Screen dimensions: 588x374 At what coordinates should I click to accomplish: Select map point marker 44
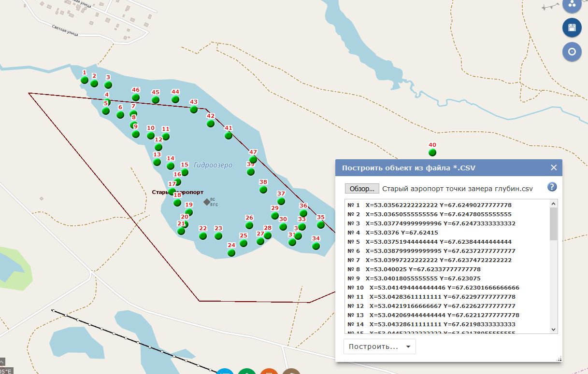click(x=175, y=99)
